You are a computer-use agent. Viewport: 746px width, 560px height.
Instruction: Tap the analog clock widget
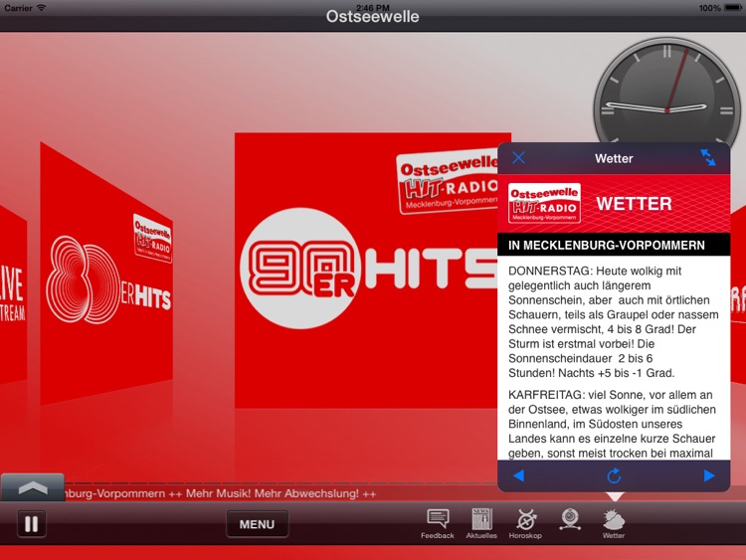[667, 91]
